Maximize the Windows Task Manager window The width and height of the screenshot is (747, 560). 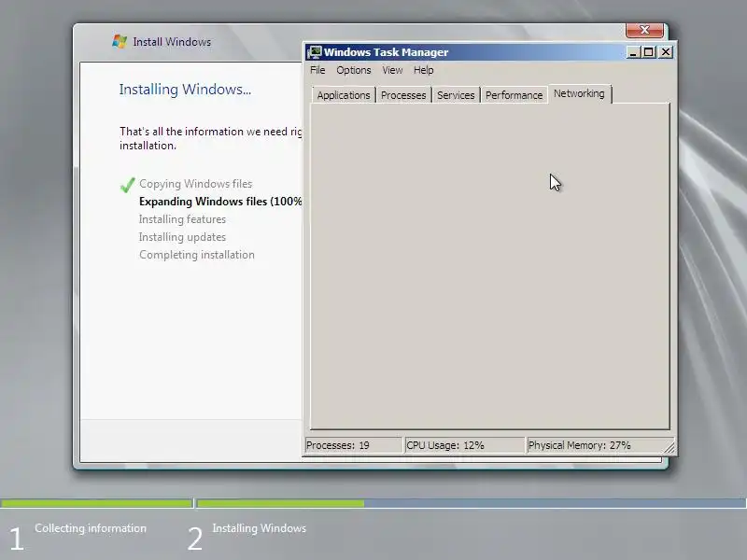point(648,52)
